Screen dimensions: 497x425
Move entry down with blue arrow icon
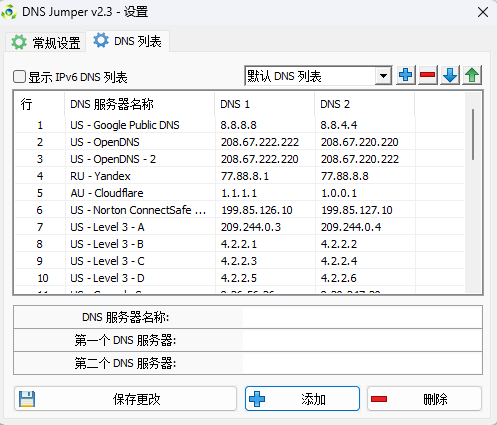click(450, 75)
